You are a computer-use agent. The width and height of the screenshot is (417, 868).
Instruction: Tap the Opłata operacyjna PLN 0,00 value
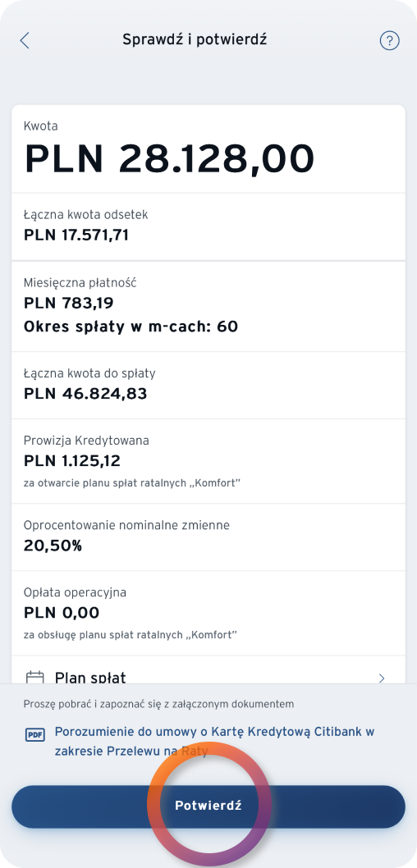coord(62,613)
